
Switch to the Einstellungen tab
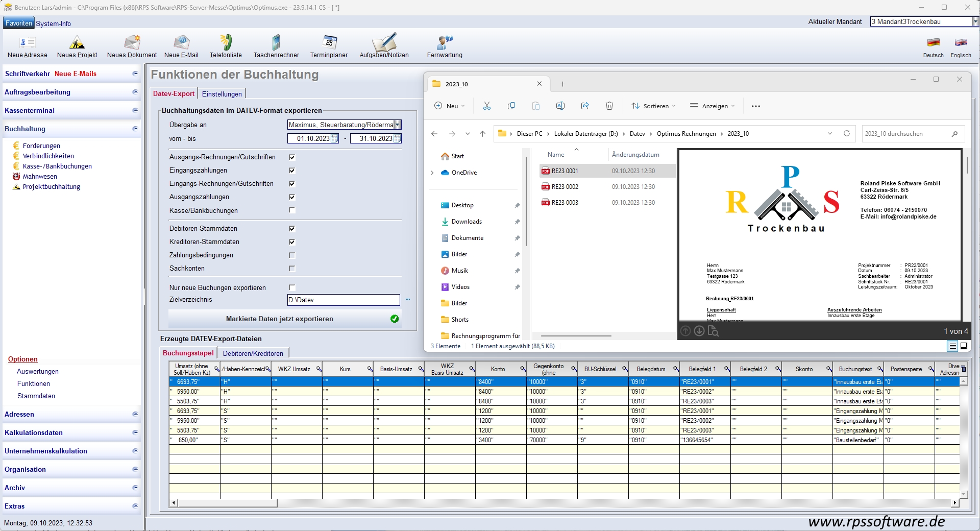(222, 94)
